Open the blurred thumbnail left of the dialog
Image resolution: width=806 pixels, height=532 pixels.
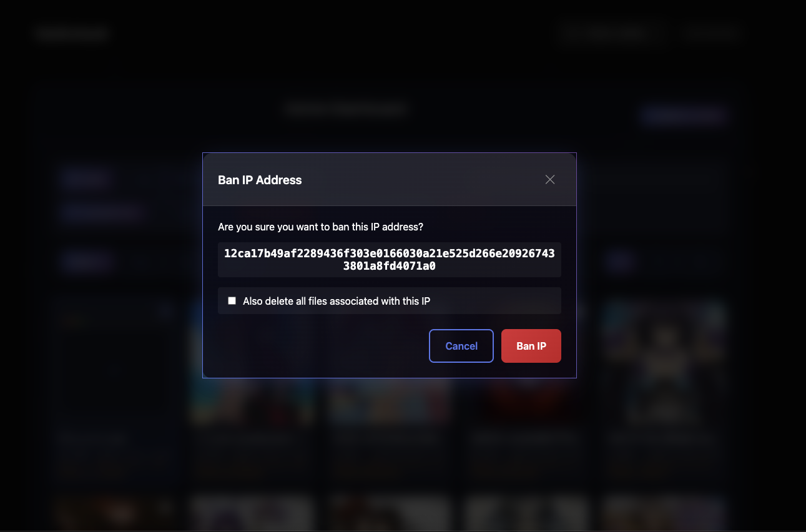[x=115, y=363]
